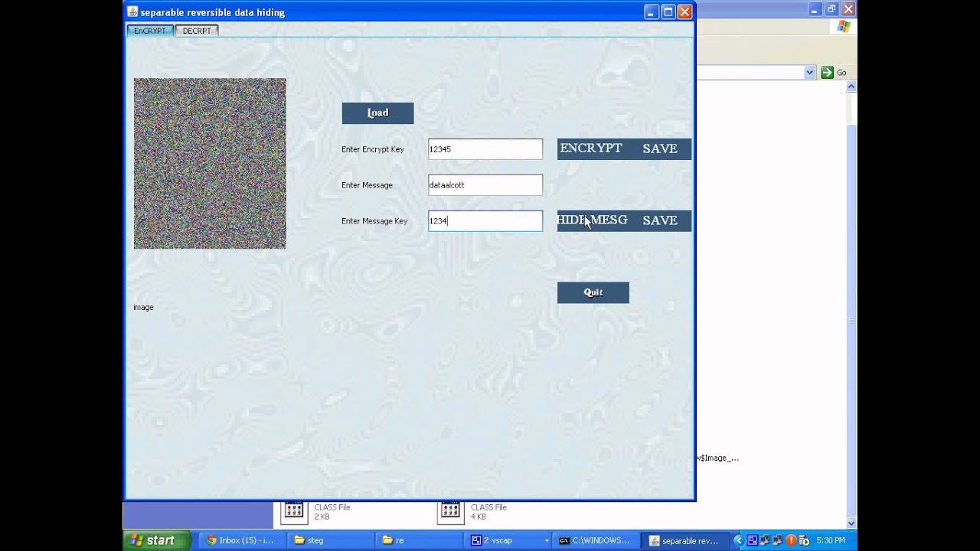Click first CLASS File 2 KB icon
This screenshot has height=551, width=980.
(294, 511)
